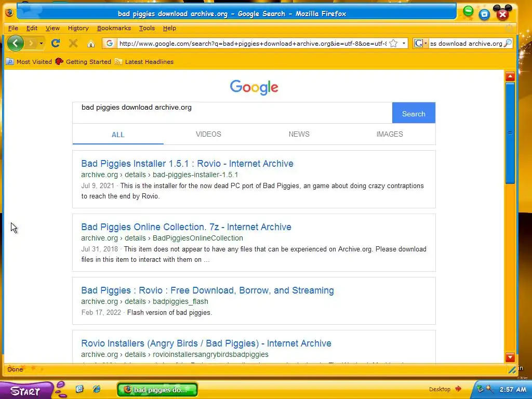Open the Start menu
Viewport: 532px width, 399px height.
click(x=26, y=391)
